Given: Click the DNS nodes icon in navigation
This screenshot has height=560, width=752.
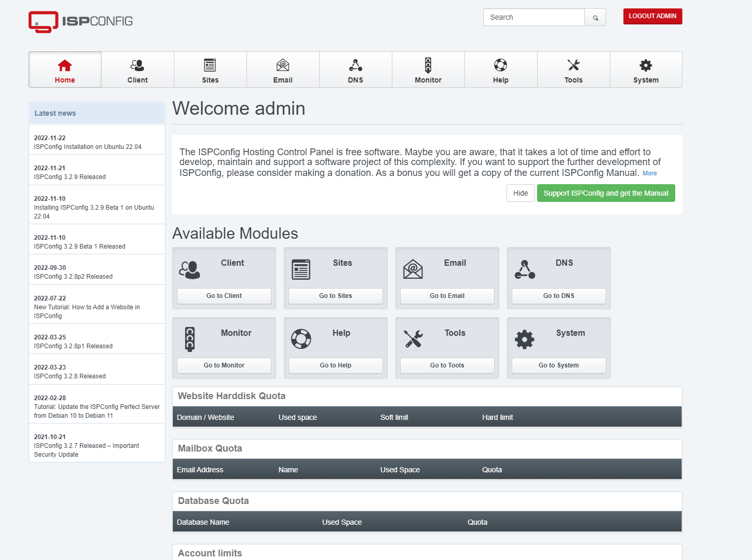Looking at the screenshot, I should click(356, 65).
